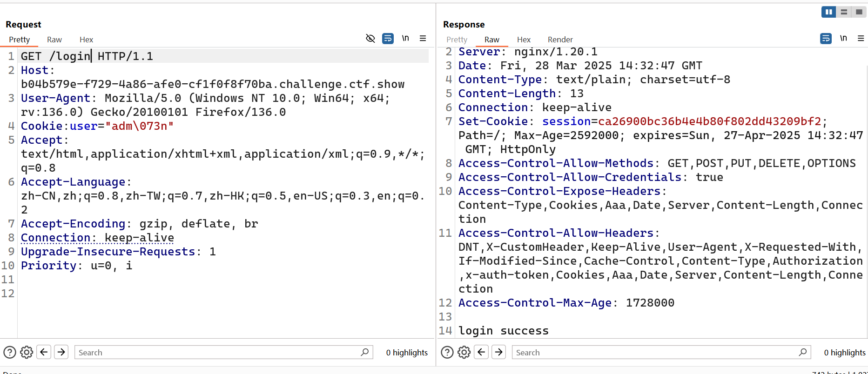The height and width of the screenshot is (374, 868).
Task: Click magnifier icon in Response search box
Action: tap(803, 352)
